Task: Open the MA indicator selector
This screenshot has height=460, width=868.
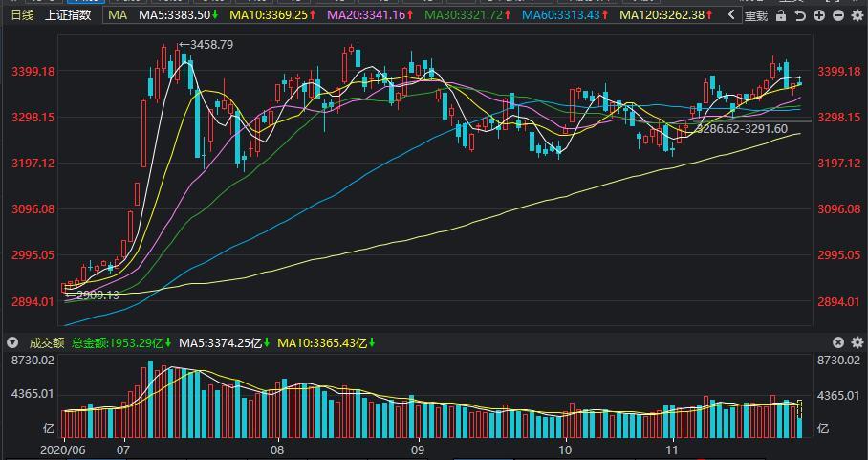Action: pos(118,15)
